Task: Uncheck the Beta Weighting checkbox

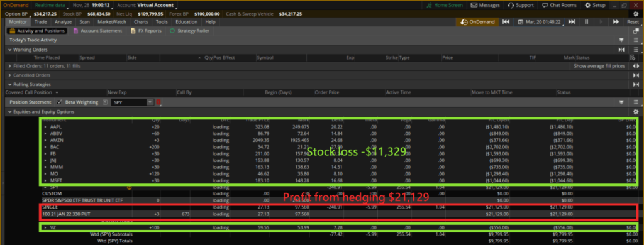Action: coord(59,102)
